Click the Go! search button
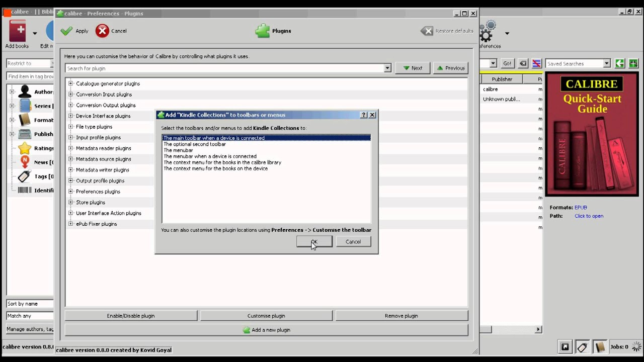The image size is (644, 362). pos(507,63)
